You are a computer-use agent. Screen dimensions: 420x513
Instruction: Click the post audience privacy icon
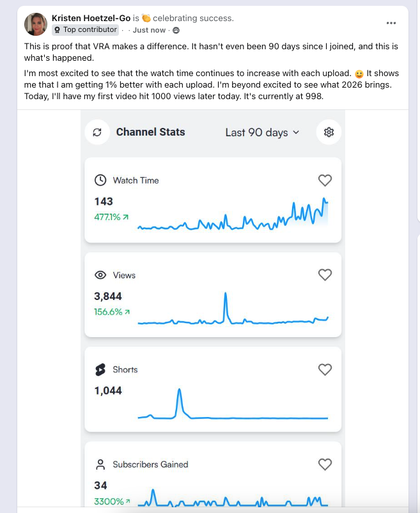pos(176,30)
